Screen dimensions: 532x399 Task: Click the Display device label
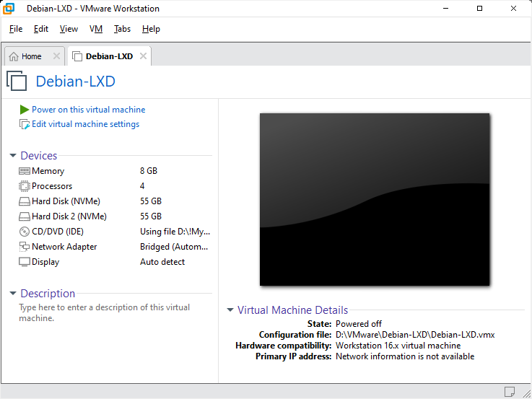pyautogui.click(x=45, y=262)
